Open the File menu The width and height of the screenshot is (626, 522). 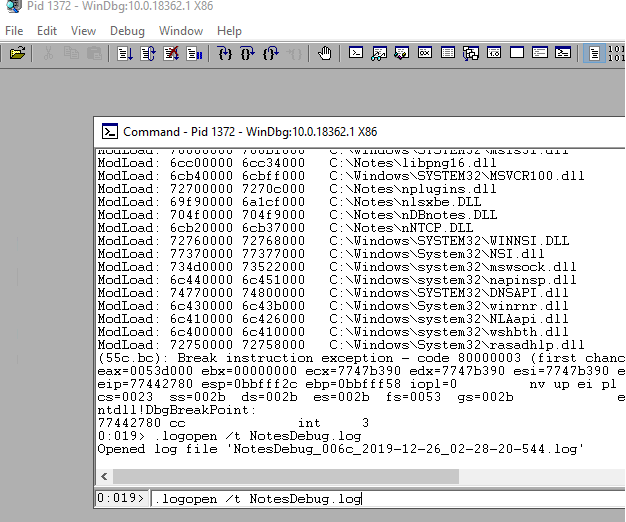click(x=15, y=31)
